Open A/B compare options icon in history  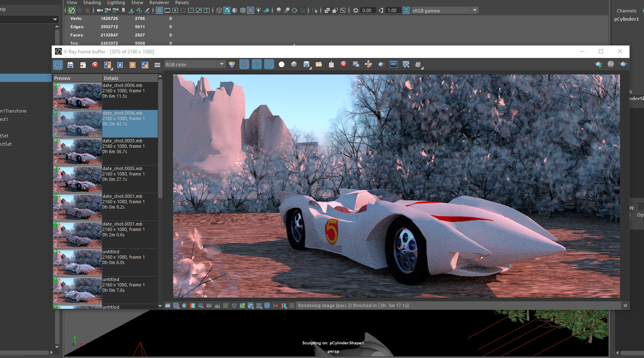(x=108, y=65)
